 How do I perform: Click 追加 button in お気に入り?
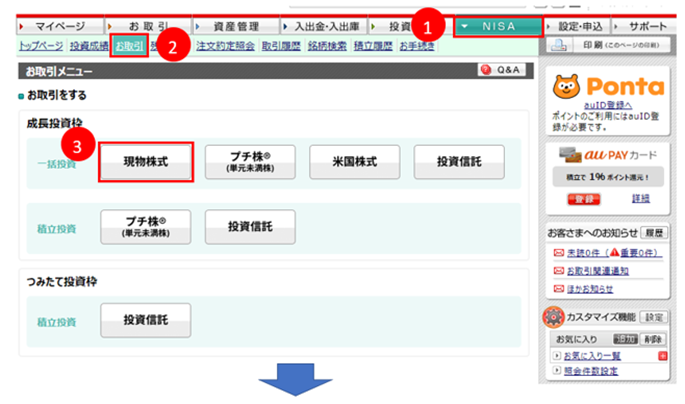625,339
